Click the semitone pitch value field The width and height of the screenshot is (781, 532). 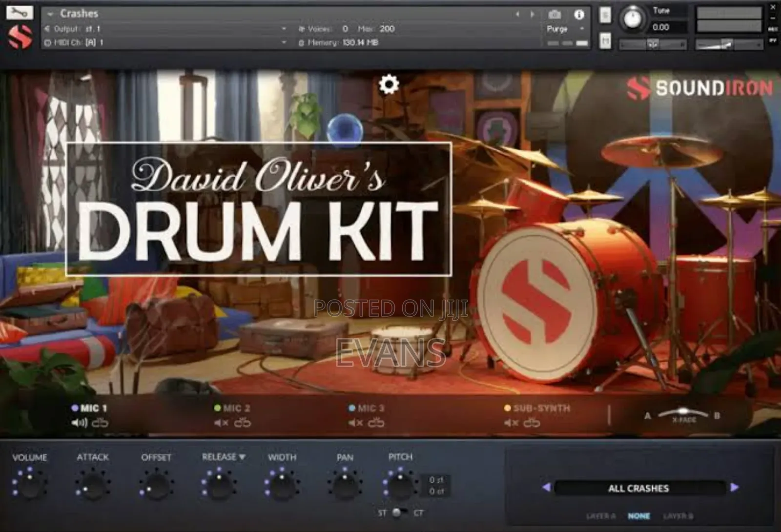[x=435, y=480]
